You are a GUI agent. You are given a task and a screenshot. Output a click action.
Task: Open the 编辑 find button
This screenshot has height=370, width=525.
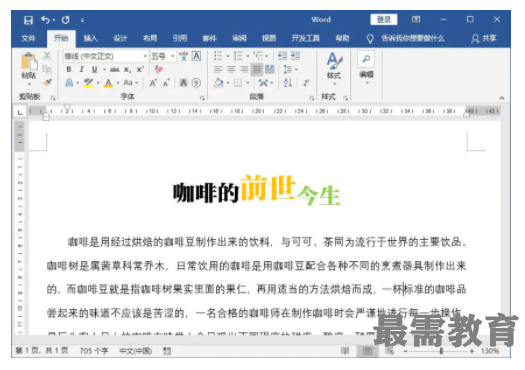click(x=366, y=67)
